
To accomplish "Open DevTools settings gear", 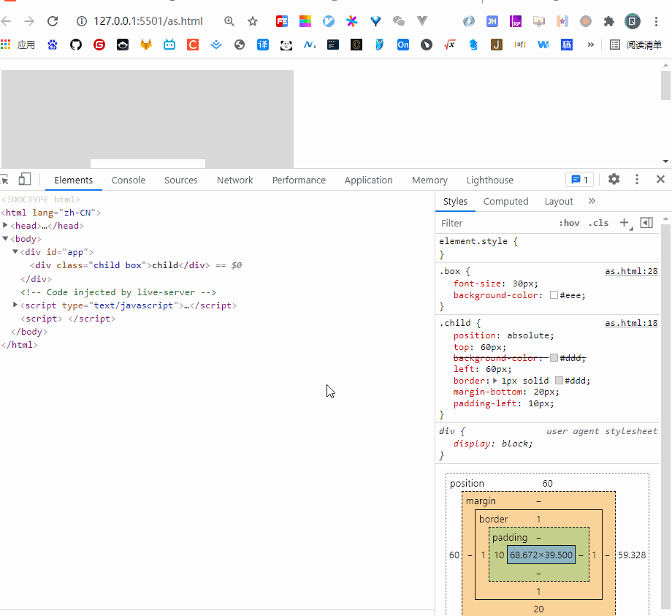I will pos(614,179).
